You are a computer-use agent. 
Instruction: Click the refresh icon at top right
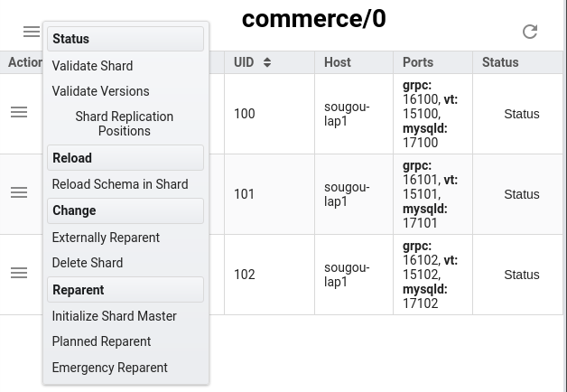pyautogui.click(x=530, y=32)
